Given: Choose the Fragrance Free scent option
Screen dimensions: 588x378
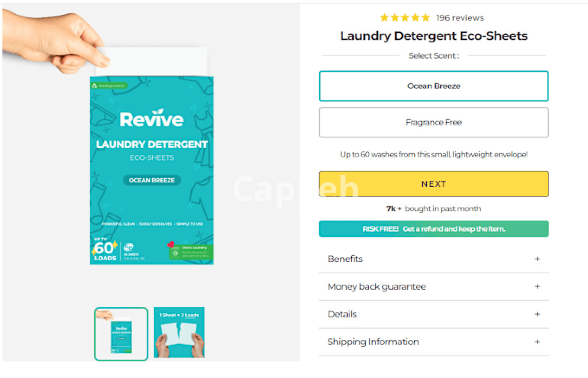Looking at the screenshot, I should pos(434,122).
